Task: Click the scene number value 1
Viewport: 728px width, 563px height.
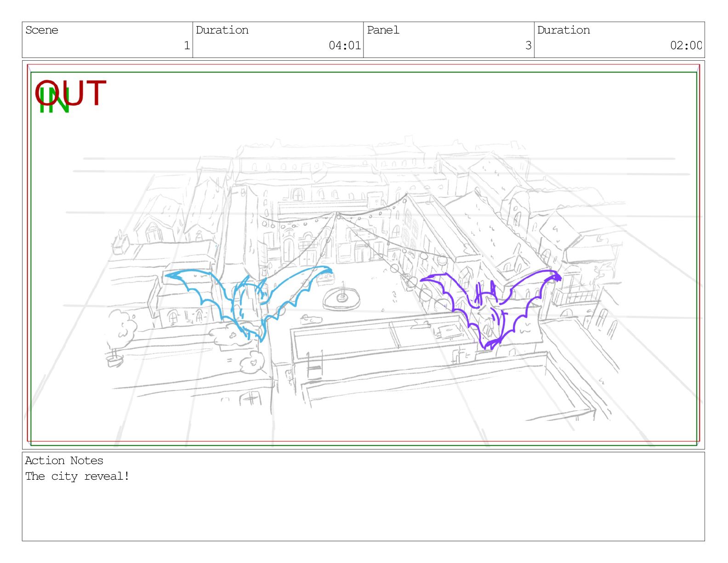Action: (x=187, y=46)
